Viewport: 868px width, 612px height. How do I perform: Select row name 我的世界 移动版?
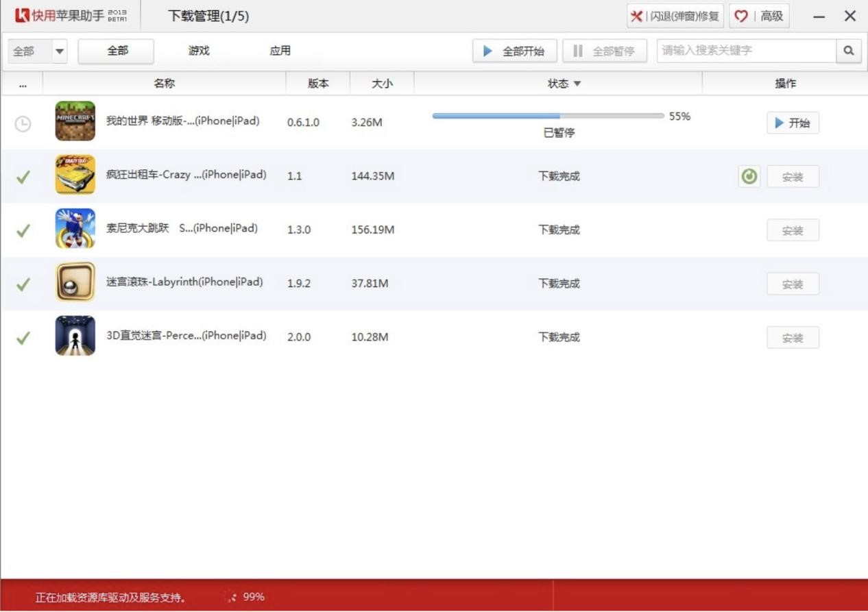183,121
